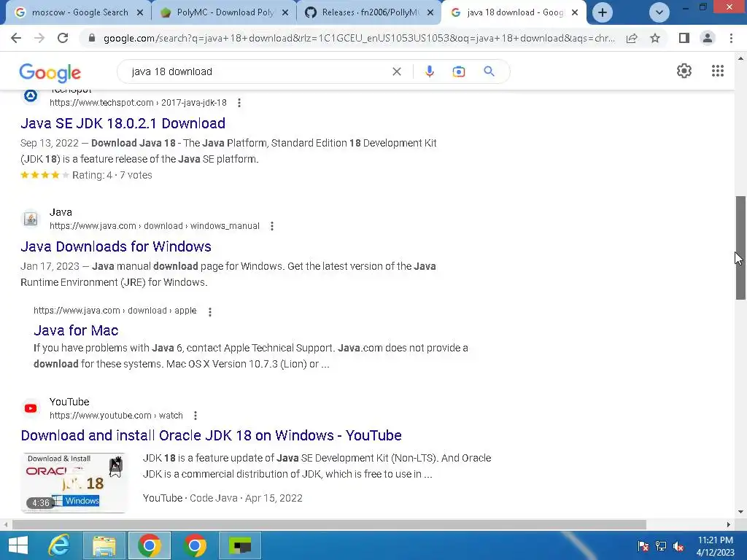The image size is (747, 560).
Task: Open the Java Downloads for Windows link
Action: pos(116,246)
